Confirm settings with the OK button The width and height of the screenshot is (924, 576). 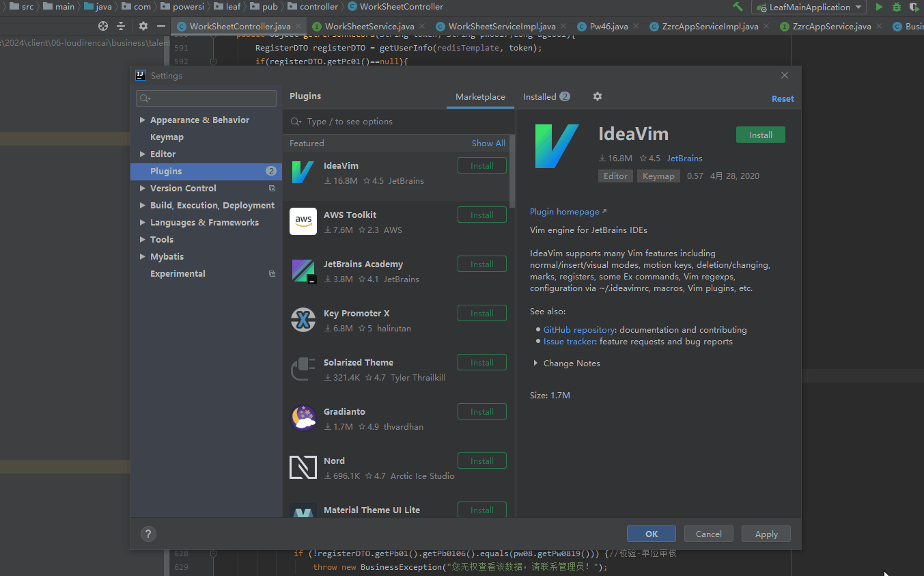click(652, 534)
